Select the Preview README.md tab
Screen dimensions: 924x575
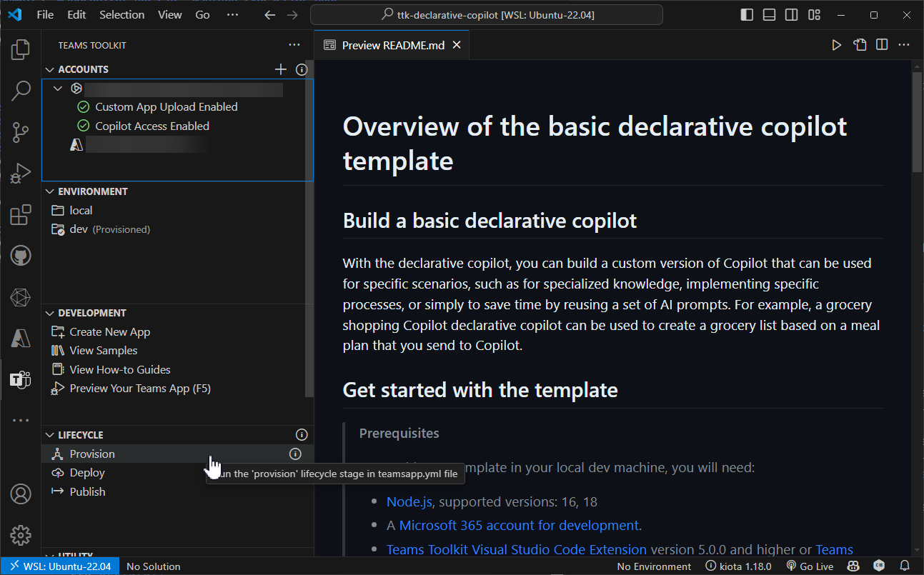pyautogui.click(x=392, y=45)
